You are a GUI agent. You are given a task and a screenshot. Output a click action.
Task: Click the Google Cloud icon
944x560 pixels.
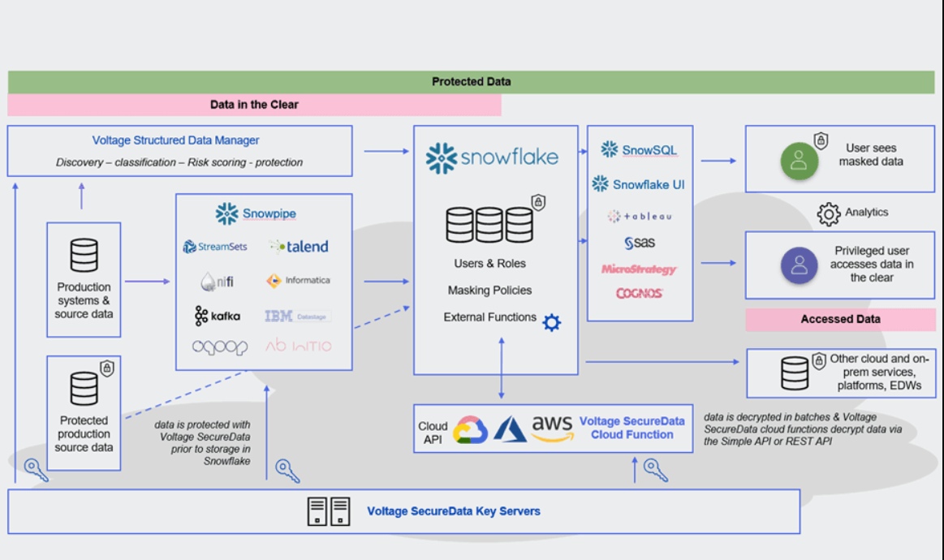pos(470,429)
